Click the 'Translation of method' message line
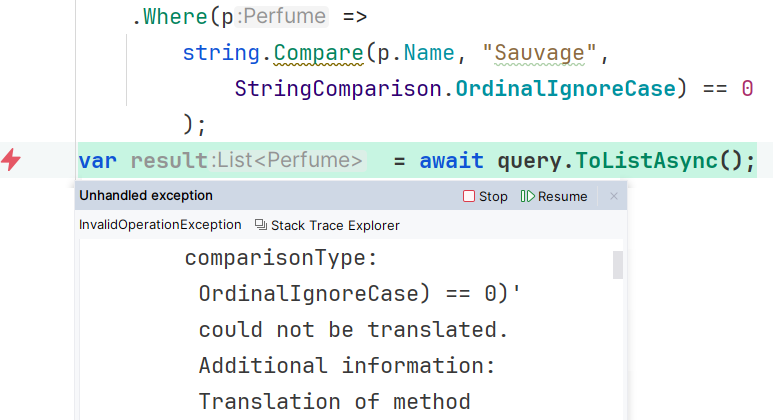This screenshot has width=773, height=420. click(335, 402)
